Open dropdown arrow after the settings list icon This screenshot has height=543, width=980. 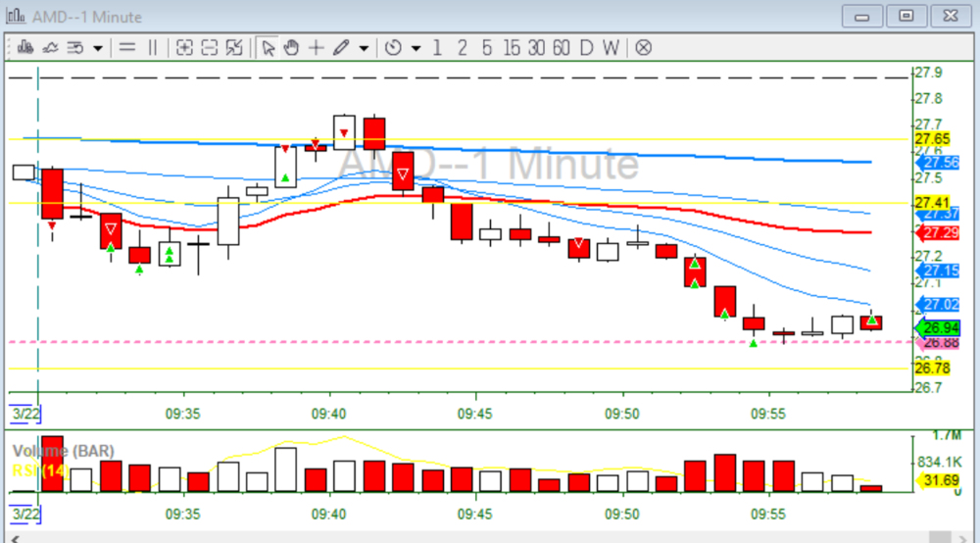pyautogui.click(x=99, y=47)
